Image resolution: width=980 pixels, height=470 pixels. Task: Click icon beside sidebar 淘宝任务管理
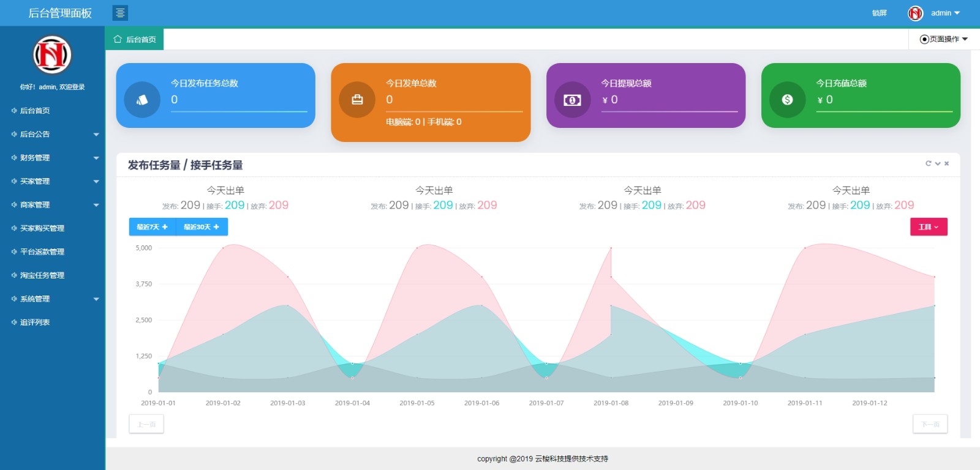(x=14, y=275)
